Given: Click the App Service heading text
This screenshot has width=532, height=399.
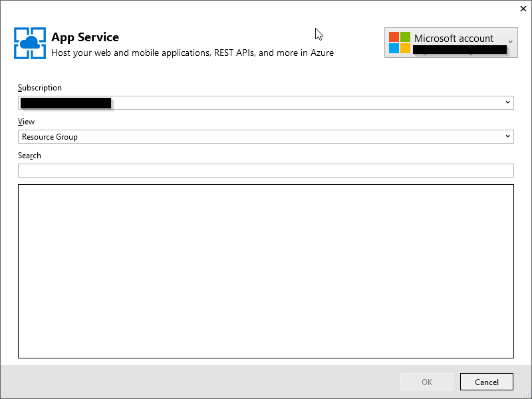Looking at the screenshot, I should click(x=85, y=37).
